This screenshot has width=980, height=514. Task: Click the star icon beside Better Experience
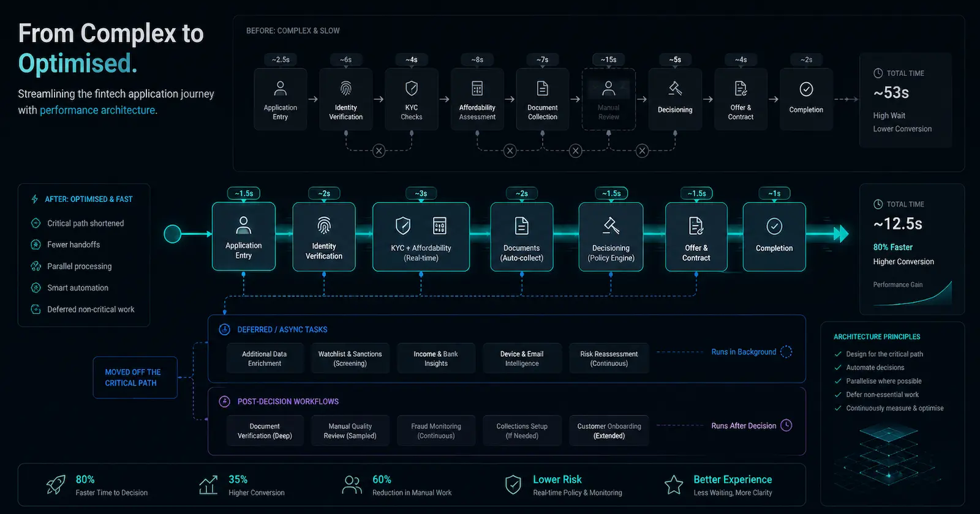(674, 485)
